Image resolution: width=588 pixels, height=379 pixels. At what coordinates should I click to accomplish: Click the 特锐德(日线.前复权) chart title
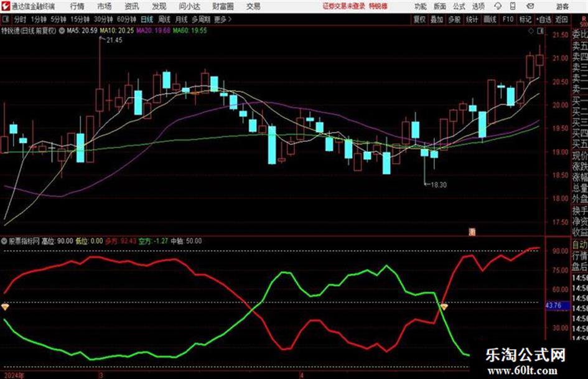coord(29,30)
